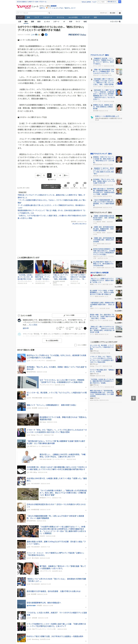Select the スポーツ category tab
This screenshot has height=644, width=138.
56,21
